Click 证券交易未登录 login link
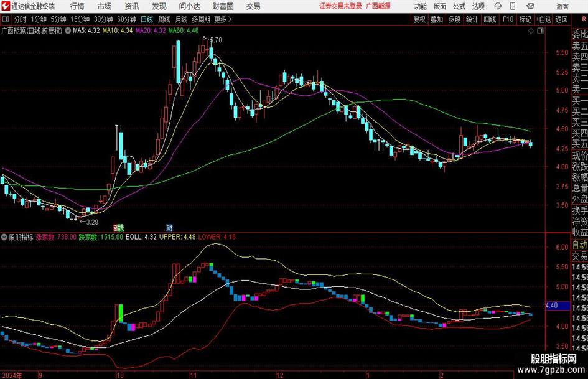This screenshot has height=379, width=588. [x=340, y=6]
